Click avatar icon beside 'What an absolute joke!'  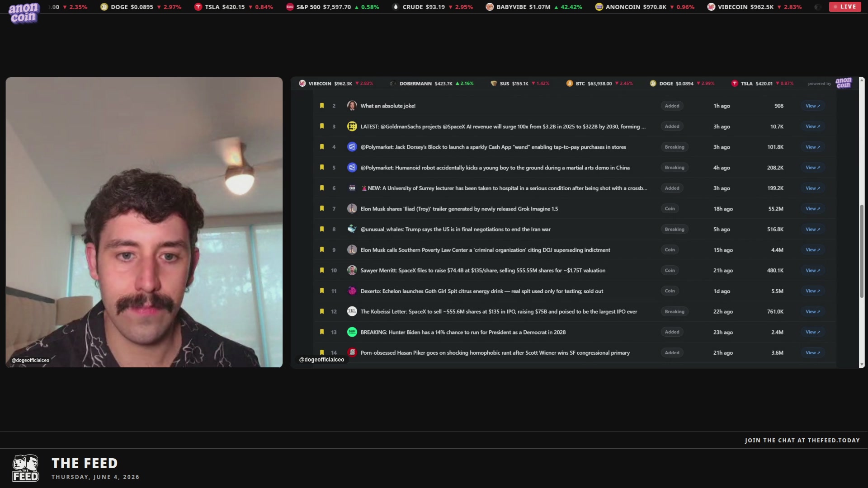(352, 106)
